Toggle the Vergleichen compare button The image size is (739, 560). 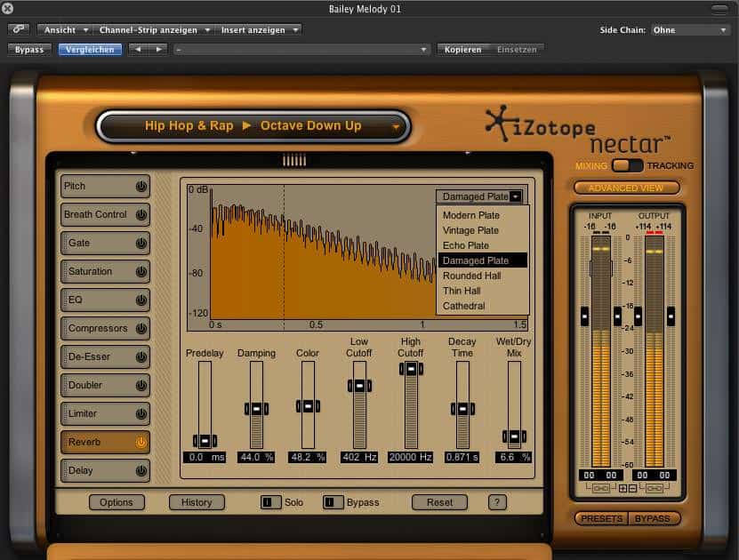(90, 50)
